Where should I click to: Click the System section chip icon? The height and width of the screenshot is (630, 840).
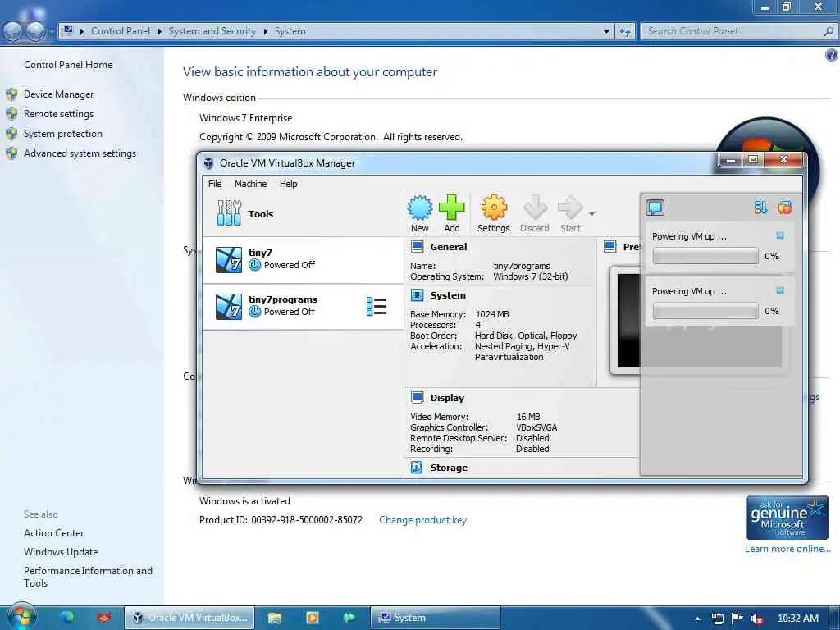point(417,295)
